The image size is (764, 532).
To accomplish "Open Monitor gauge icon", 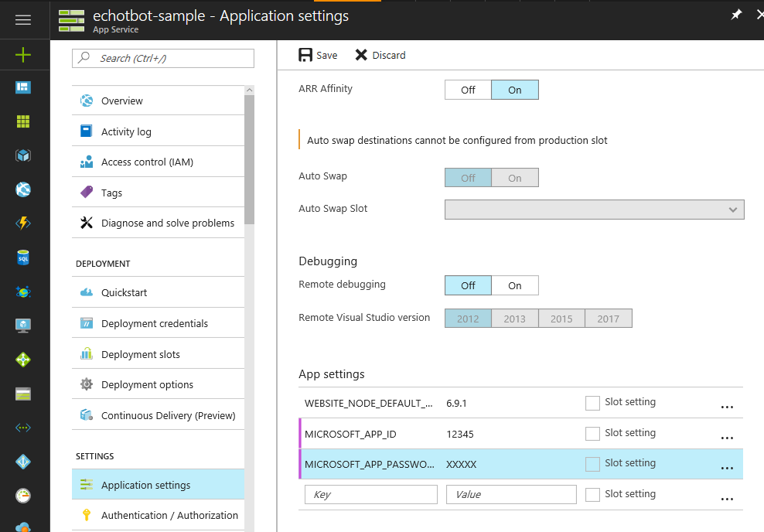I will [23, 496].
